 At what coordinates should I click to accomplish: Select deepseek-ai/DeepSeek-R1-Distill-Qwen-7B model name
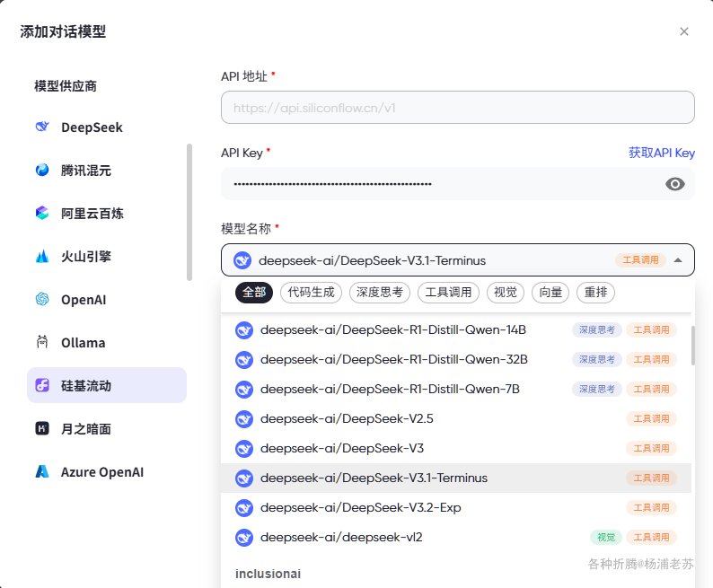(390, 389)
